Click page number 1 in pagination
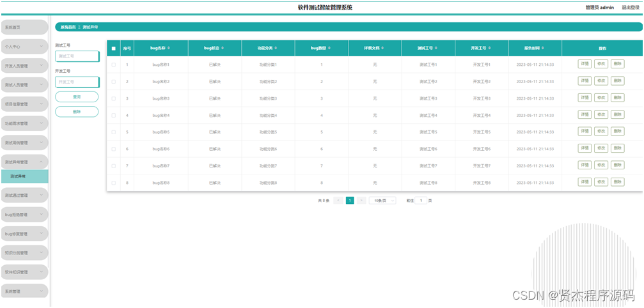The height and width of the screenshot is (308, 644). pos(350,201)
